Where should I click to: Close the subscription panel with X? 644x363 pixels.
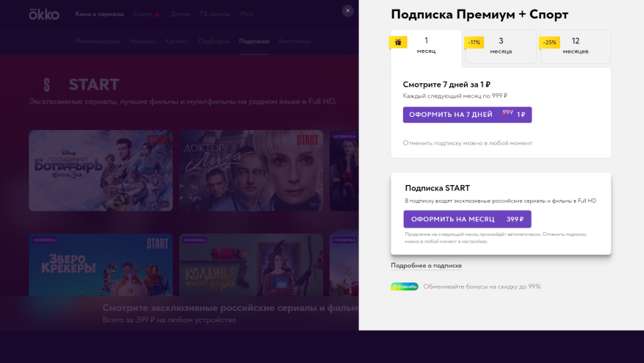point(348,11)
